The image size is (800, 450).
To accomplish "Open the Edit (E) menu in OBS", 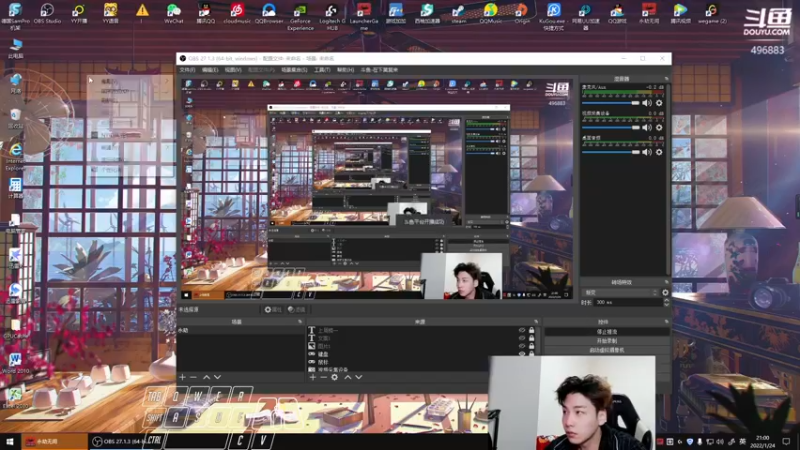I will [210, 70].
